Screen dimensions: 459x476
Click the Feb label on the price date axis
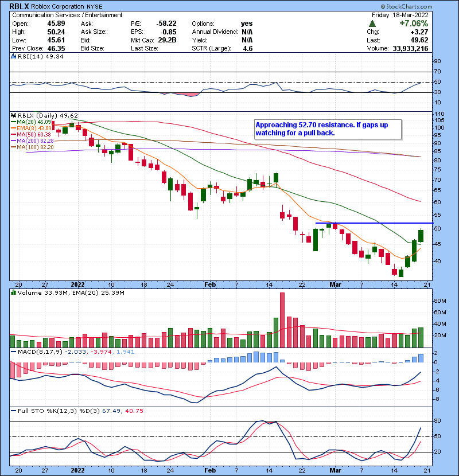pos(210,284)
